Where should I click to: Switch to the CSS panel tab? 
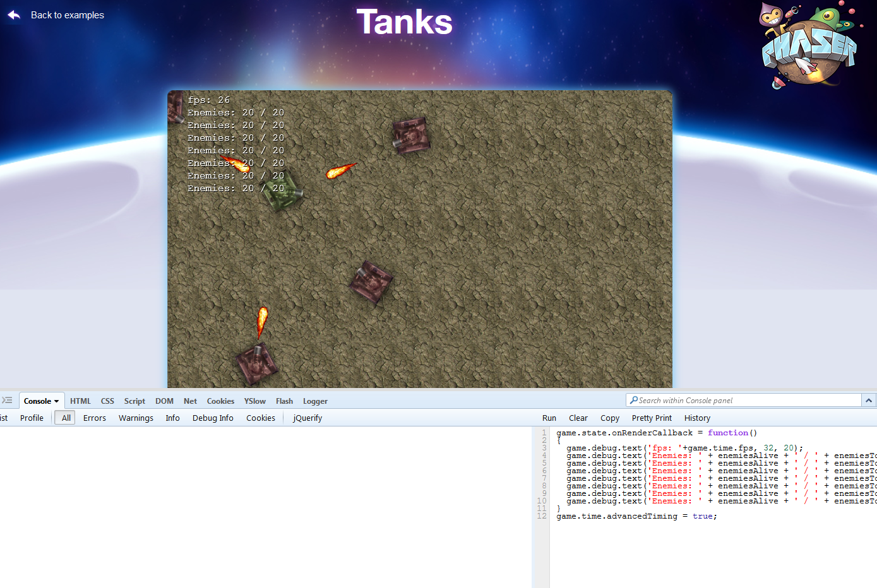click(107, 401)
